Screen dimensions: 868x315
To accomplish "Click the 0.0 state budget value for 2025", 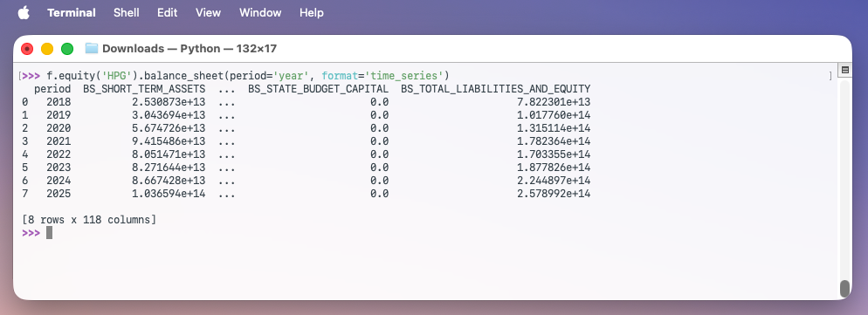I will (380, 194).
